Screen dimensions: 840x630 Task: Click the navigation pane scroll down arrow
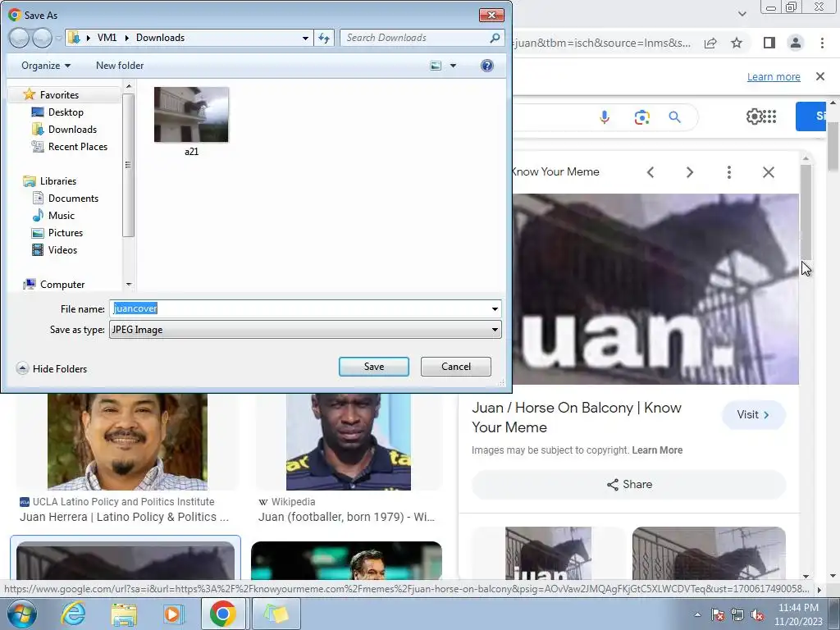[129, 284]
